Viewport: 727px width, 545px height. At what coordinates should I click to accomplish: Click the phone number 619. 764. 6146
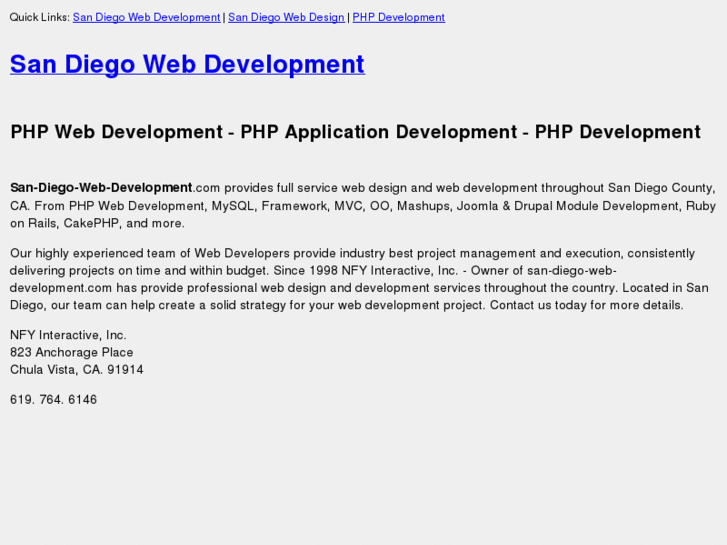click(x=53, y=399)
